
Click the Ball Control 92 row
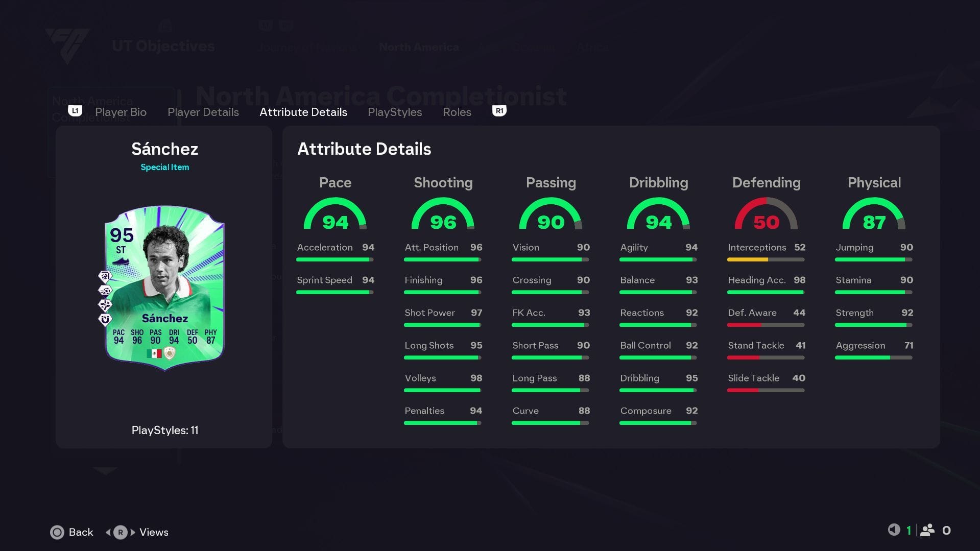point(658,350)
